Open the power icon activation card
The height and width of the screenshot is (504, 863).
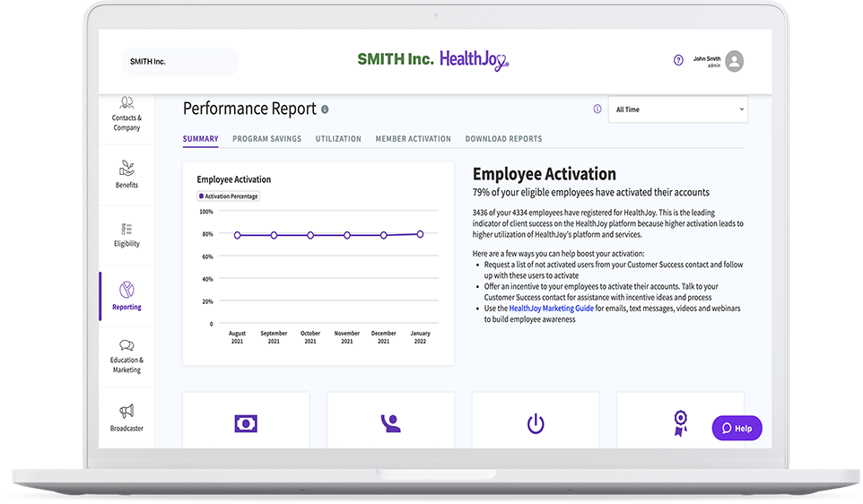tap(536, 420)
